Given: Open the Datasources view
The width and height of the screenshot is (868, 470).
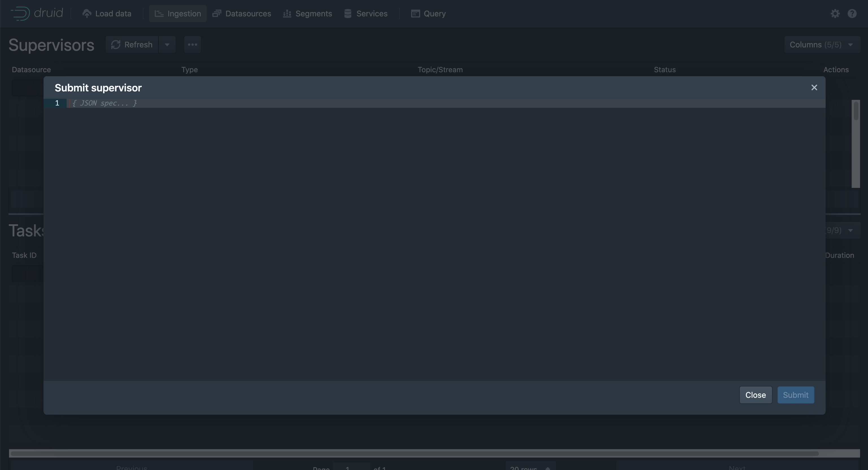Looking at the screenshot, I should pos(242,14).
